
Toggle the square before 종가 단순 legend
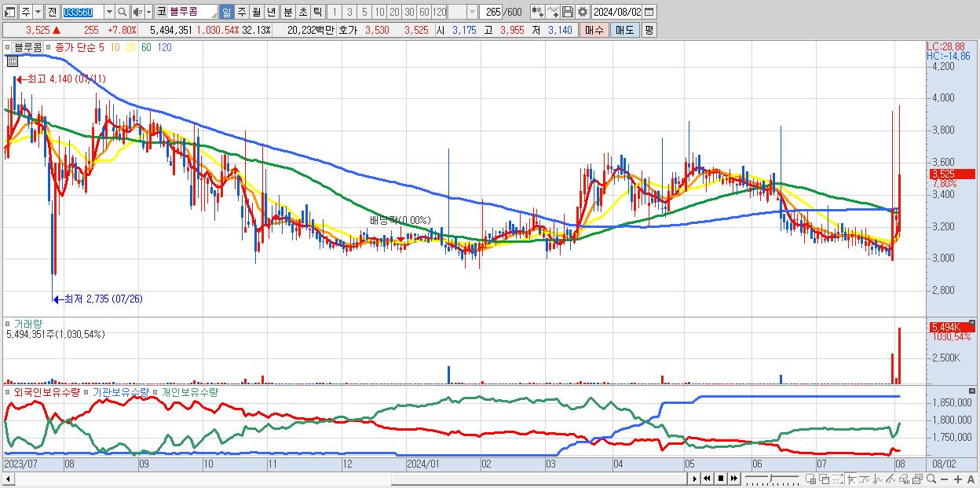click(49, 47)
